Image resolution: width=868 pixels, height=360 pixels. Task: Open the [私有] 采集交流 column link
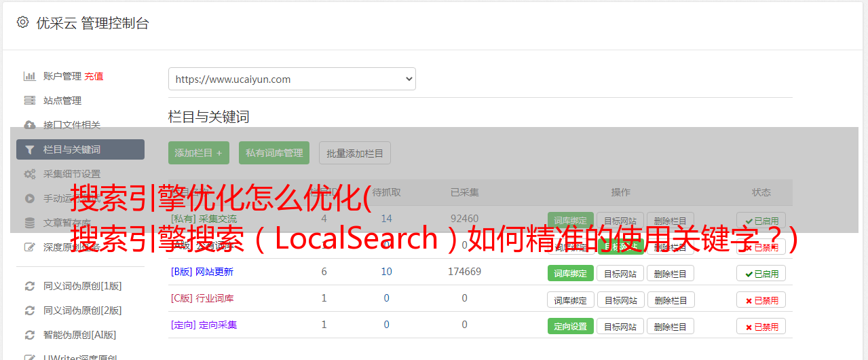(x=204, y=219)
